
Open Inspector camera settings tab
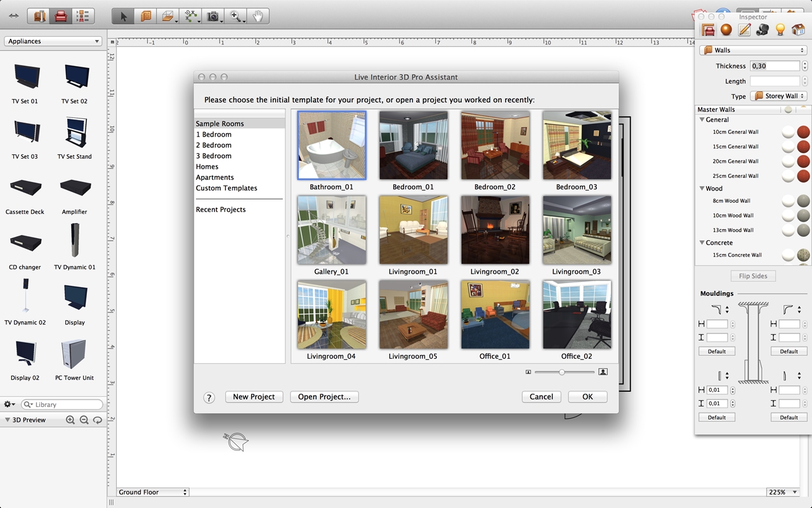(762, 30)
